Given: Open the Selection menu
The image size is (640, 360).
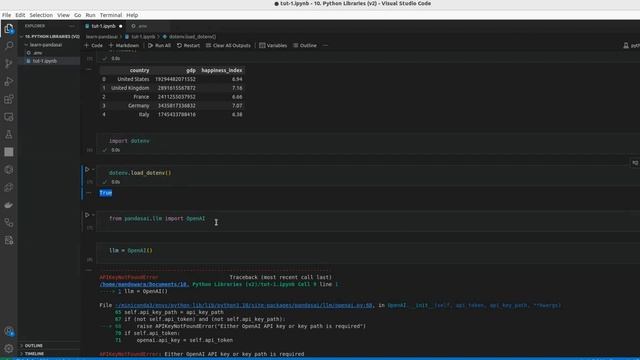Looking at the screenshot, I should tap(41, 15).
